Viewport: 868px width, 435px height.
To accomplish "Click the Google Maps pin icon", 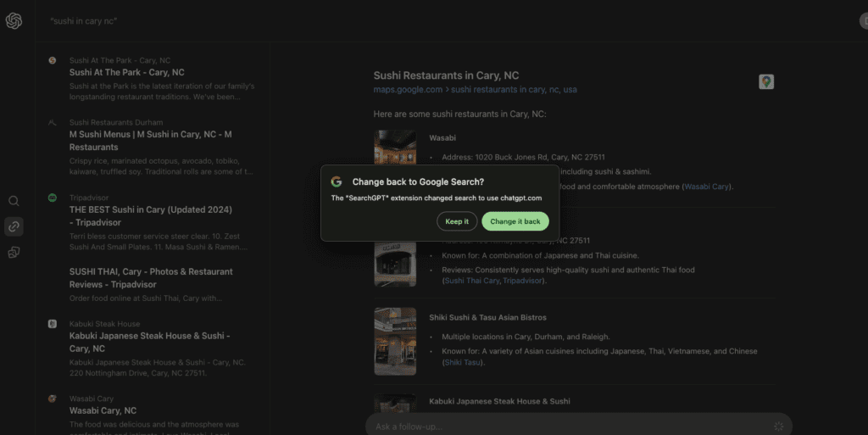I will coord(766,82).
